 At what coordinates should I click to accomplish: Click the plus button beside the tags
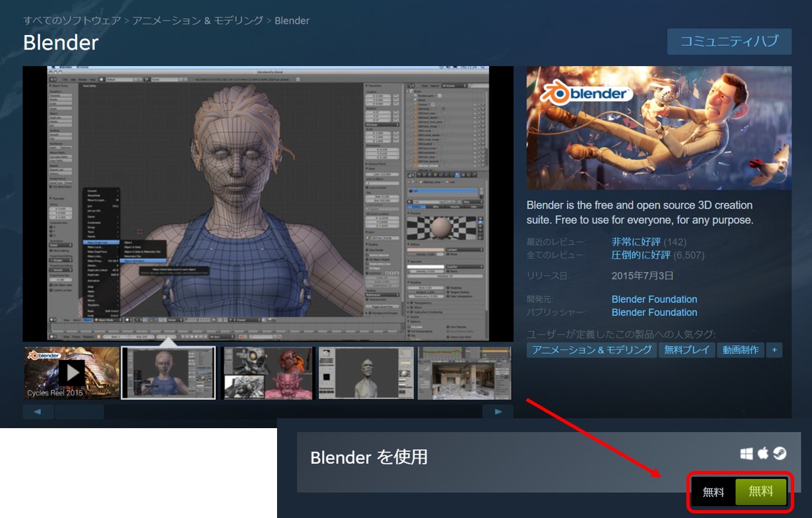coord(774,350)
